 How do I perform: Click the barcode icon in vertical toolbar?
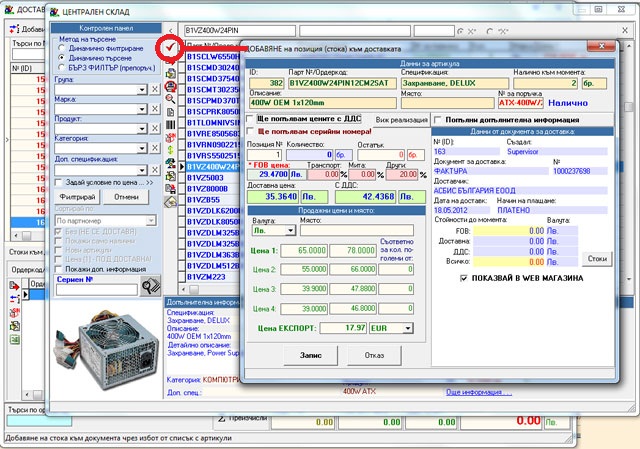(171, 124)
